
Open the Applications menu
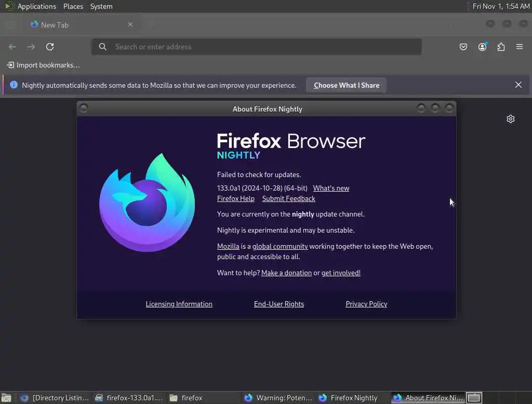tap(37, 6)
